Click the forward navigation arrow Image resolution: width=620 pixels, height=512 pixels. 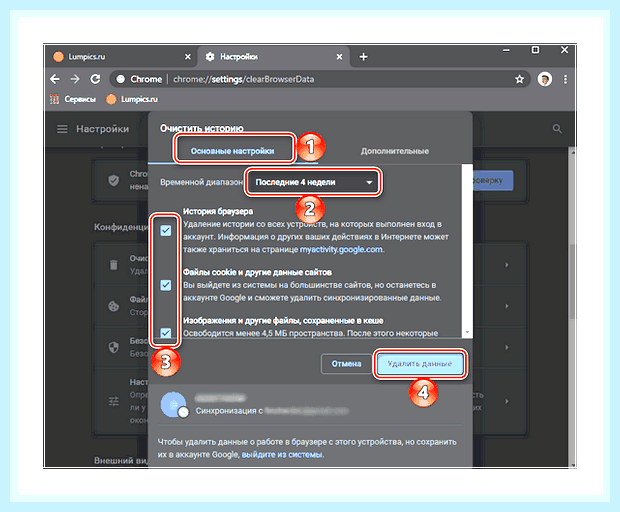pos(75,79)
